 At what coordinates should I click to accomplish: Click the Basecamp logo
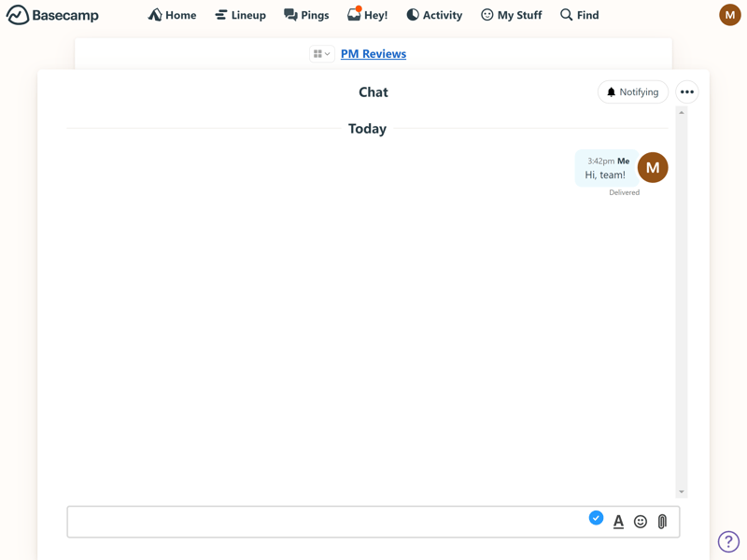52,15
